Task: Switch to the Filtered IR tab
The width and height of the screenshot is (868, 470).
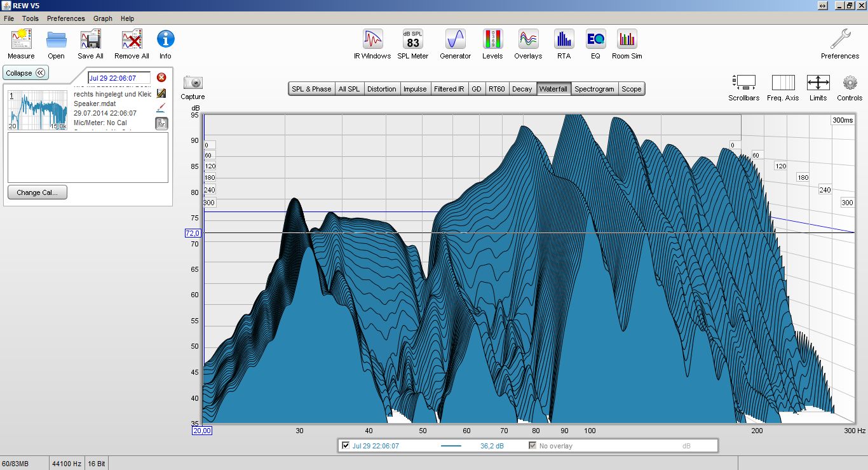Action: [449, 89]
